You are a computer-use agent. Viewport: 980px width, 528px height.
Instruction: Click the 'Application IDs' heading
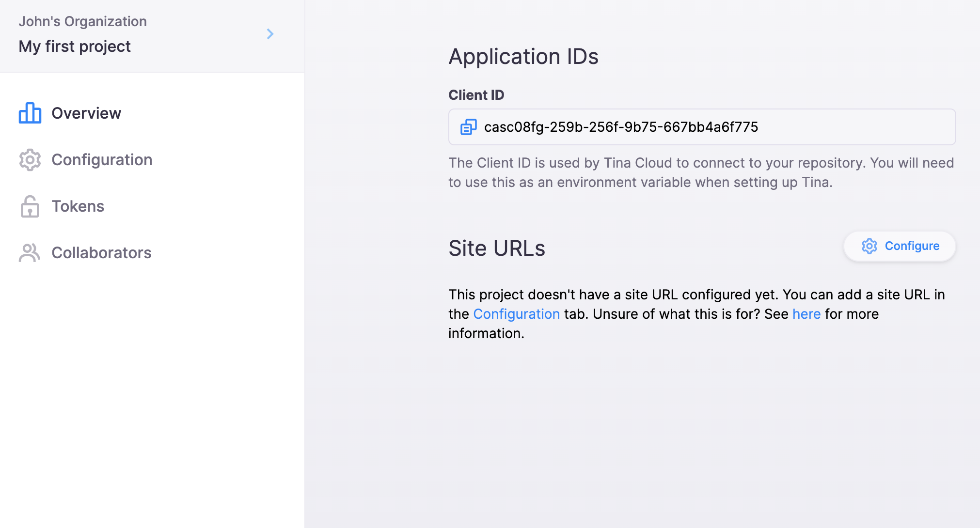523,56
